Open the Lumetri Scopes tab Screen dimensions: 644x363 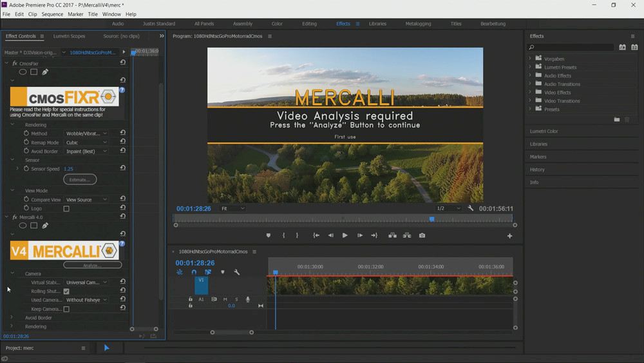tap(69, 36)
